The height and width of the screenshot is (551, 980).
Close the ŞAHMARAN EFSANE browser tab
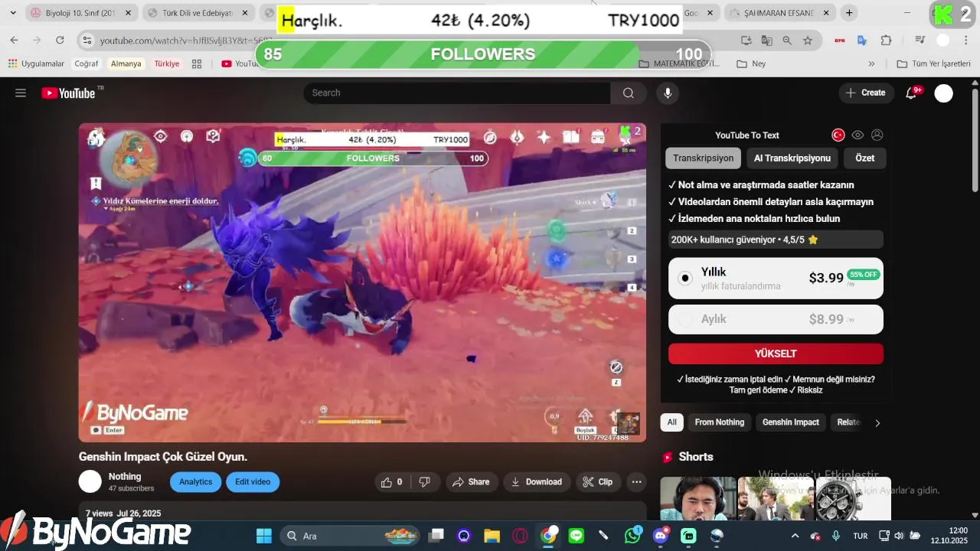pos(827,13)
